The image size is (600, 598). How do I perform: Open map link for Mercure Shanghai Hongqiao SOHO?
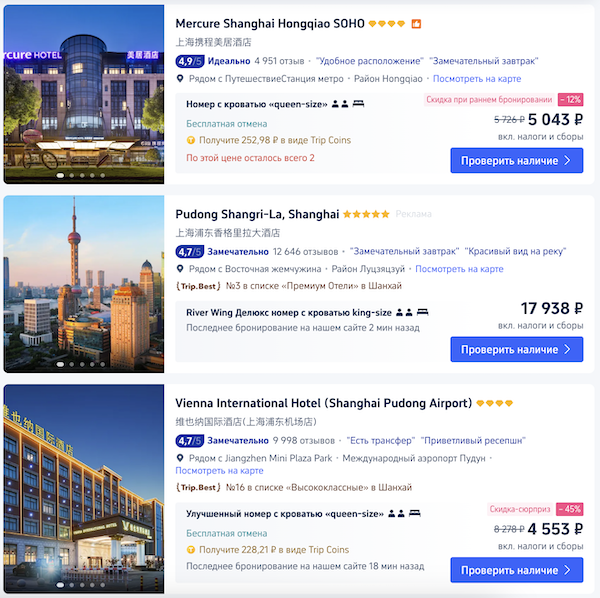pyautogui.click(x=477, y=79)
